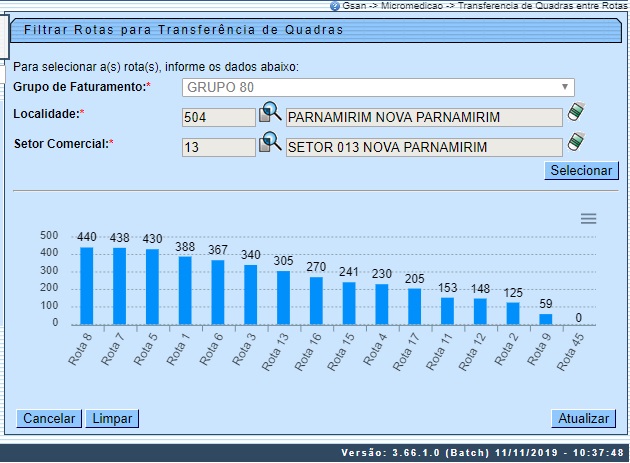The image size is (630, 463).
Task: Open the Localidade search magnifier icon
Action: point(270,112)
